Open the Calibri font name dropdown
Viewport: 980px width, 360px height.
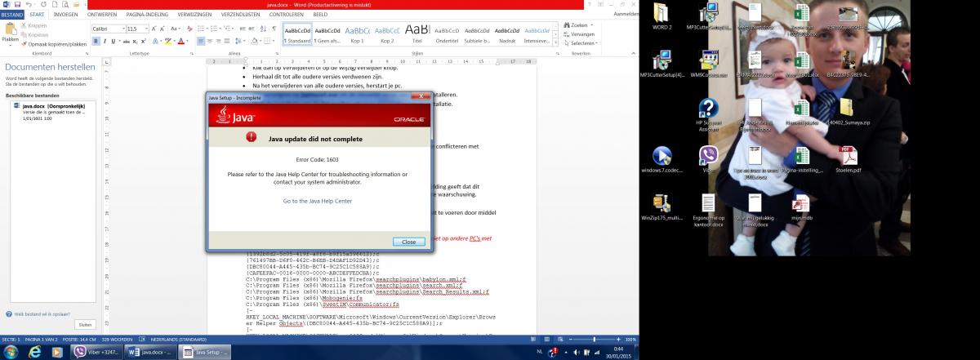[x=123, y=29]
